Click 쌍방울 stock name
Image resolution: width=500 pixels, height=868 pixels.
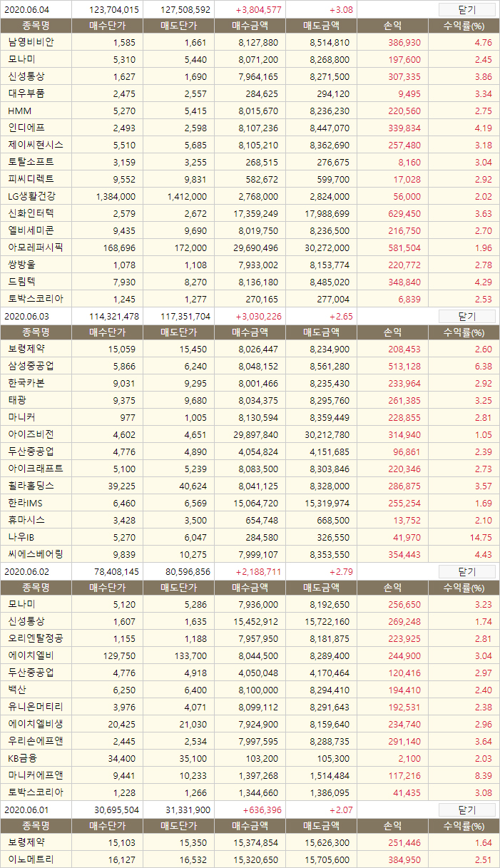[21, 265]
